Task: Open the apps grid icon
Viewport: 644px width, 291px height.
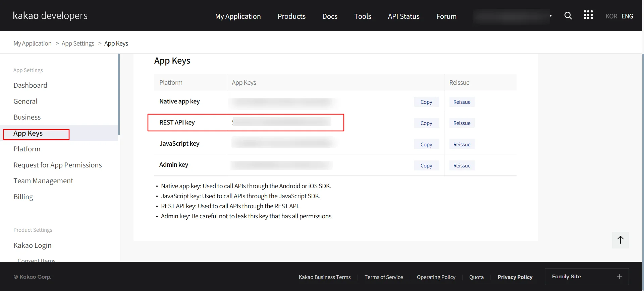Action: point(588,15)
